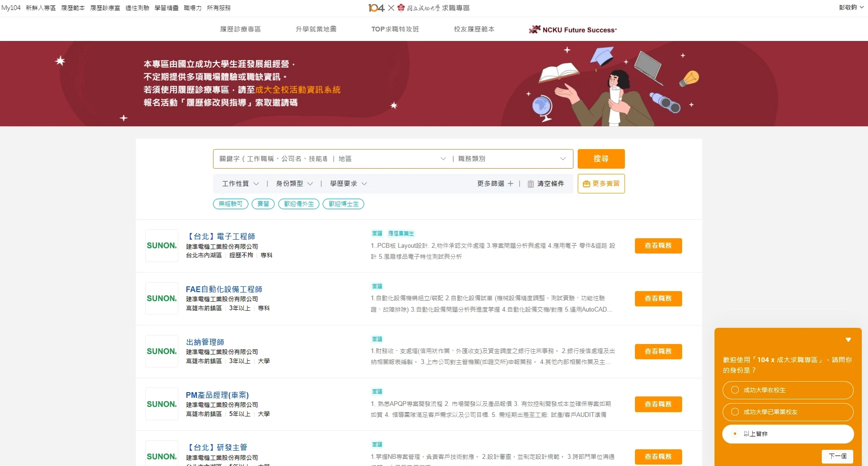Viewport: 868px width, 466px height.
Task: Toggle the 實習 filter tag
Action: 263,204
